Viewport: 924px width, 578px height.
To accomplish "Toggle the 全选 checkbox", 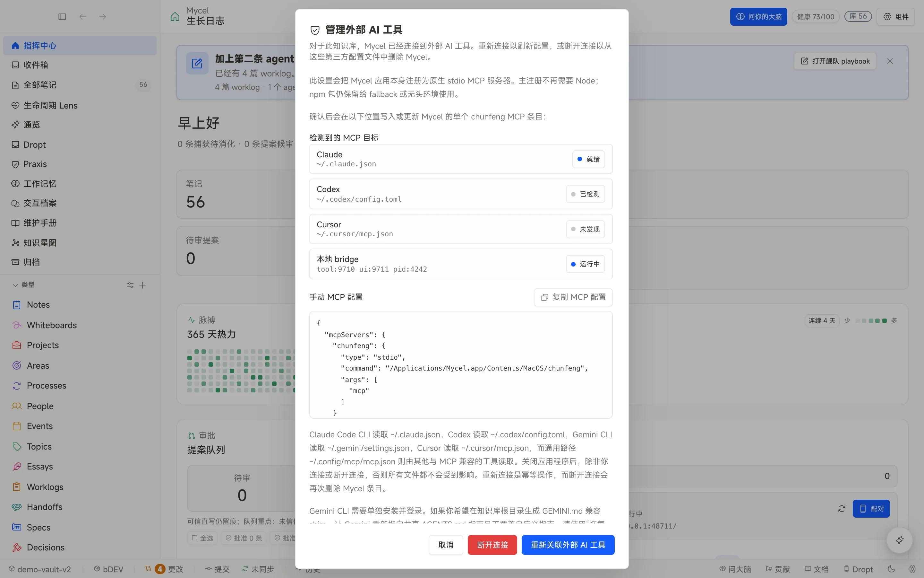I will click(202, 538).
